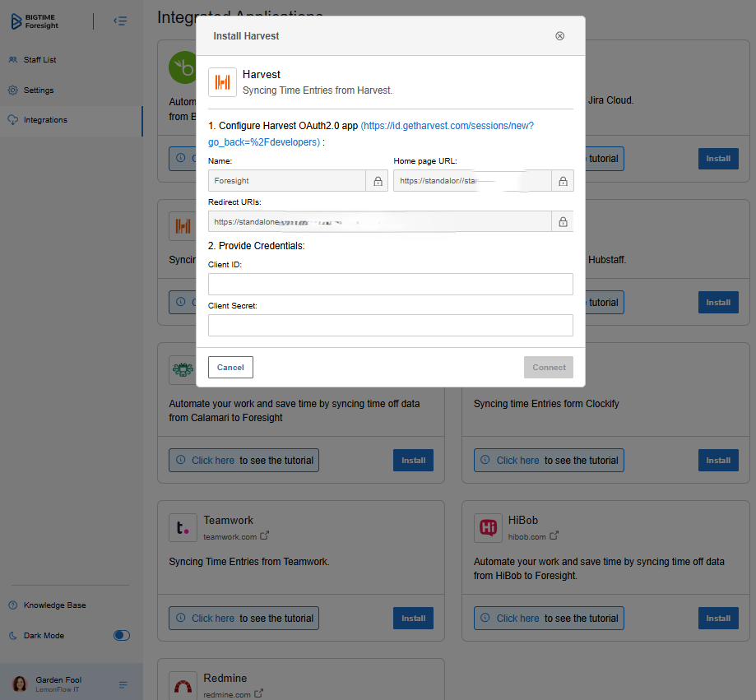Click the Name field containing Foresight
The height and width of the screenshot is (700, 756).
tap(287, 181)
